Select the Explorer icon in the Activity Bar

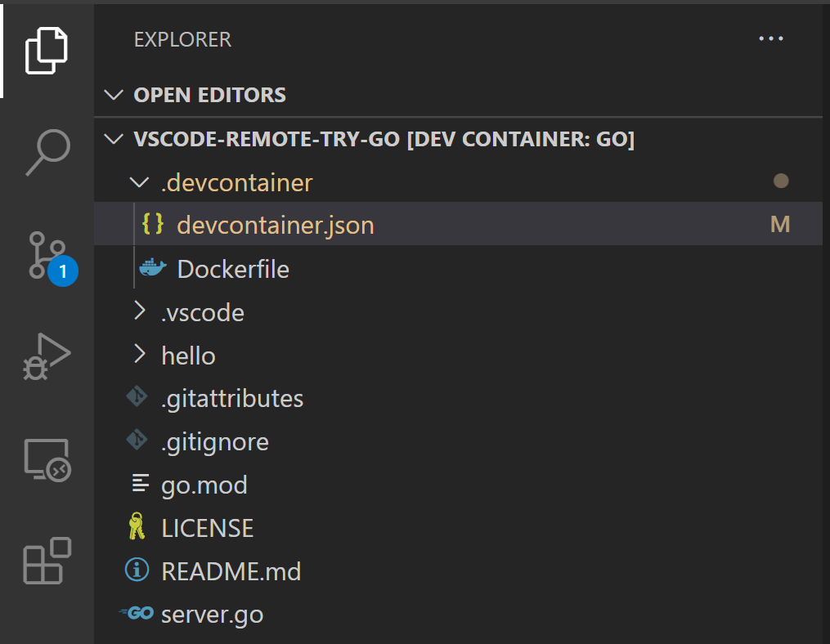[47, 51]
